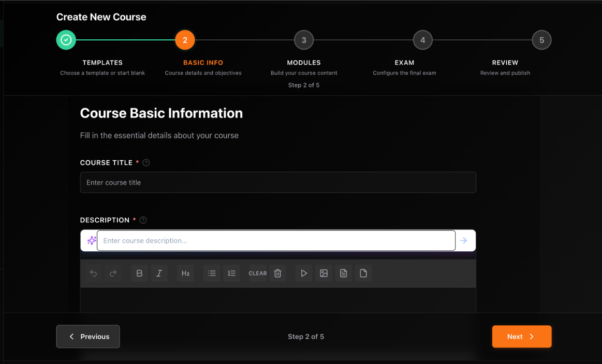Insert a numbered list
This screenshot has width=602, height=364.
tap(231, 273)
